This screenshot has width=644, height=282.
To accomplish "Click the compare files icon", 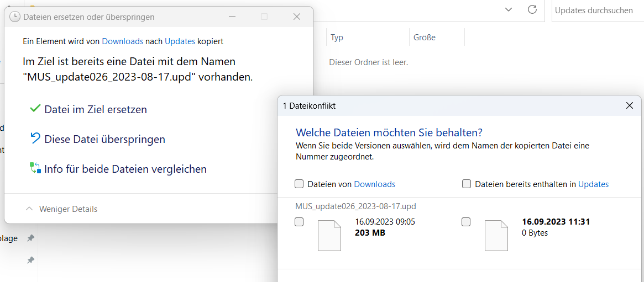I will click(36, 168).
